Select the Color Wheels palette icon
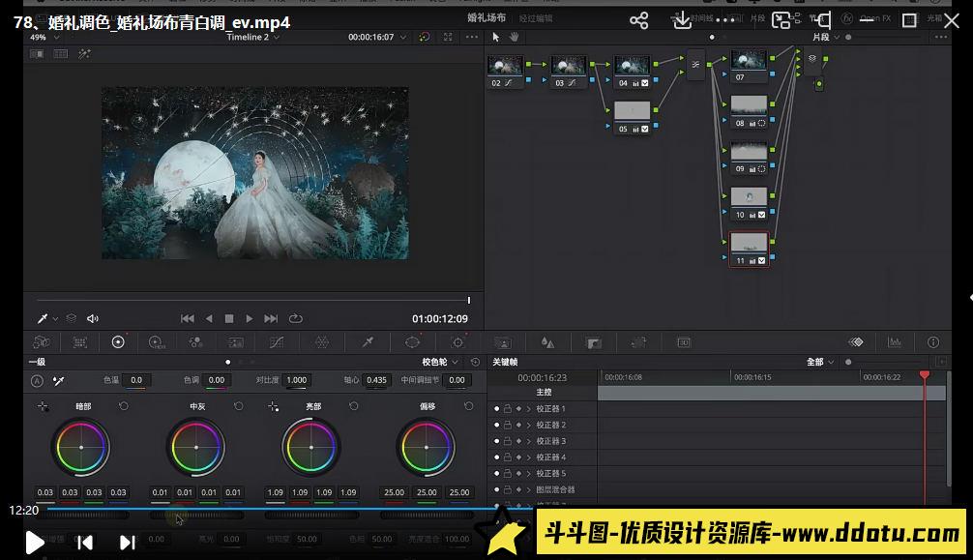This screenshot has height=560, width=973. tap(118, 342)
